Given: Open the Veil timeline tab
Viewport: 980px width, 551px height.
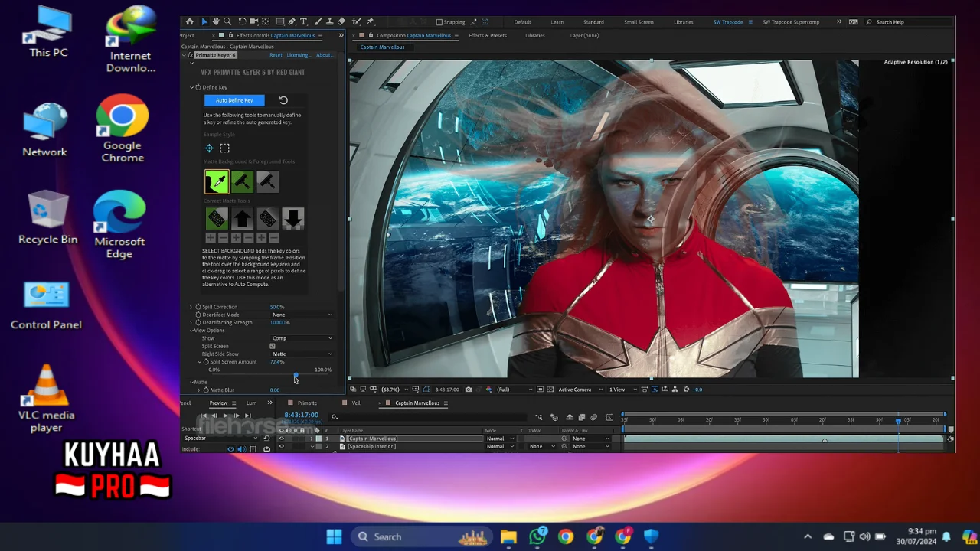Looking at the screenshot, I should tap(356, 403).
